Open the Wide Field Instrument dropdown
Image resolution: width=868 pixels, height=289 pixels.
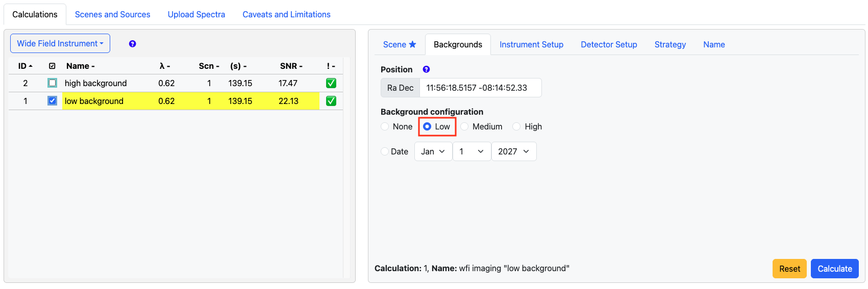(60, 43)
